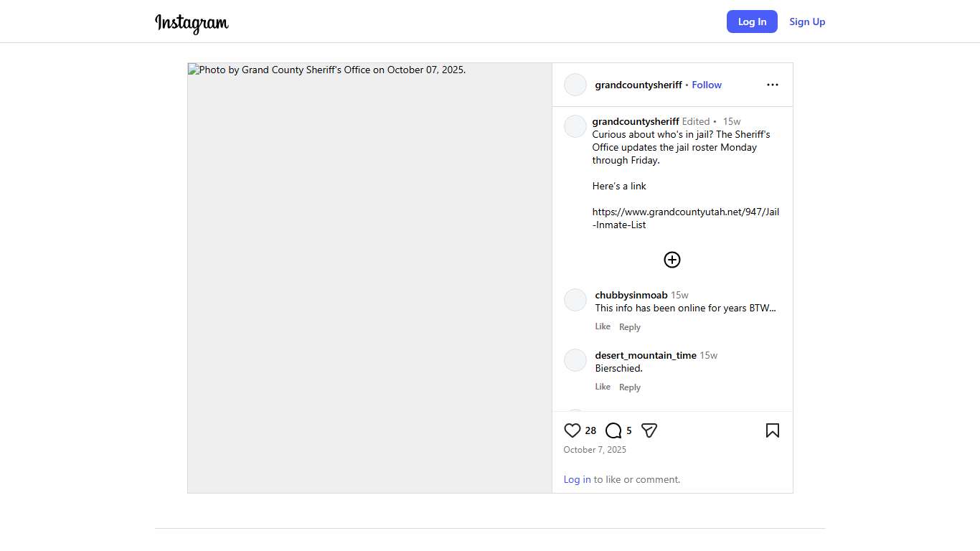Viewport: 980px width, 551px height.
Task: Reply to chubbysinmoab's comment
Action: [630, 327]
